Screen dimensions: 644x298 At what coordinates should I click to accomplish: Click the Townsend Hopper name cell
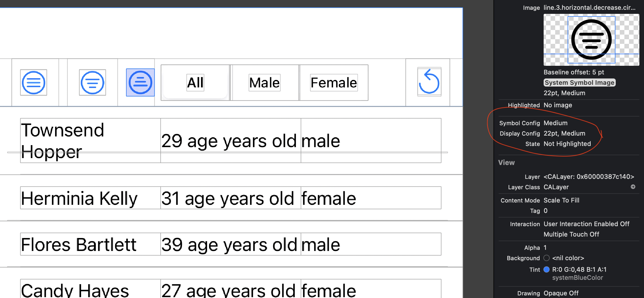90,140
